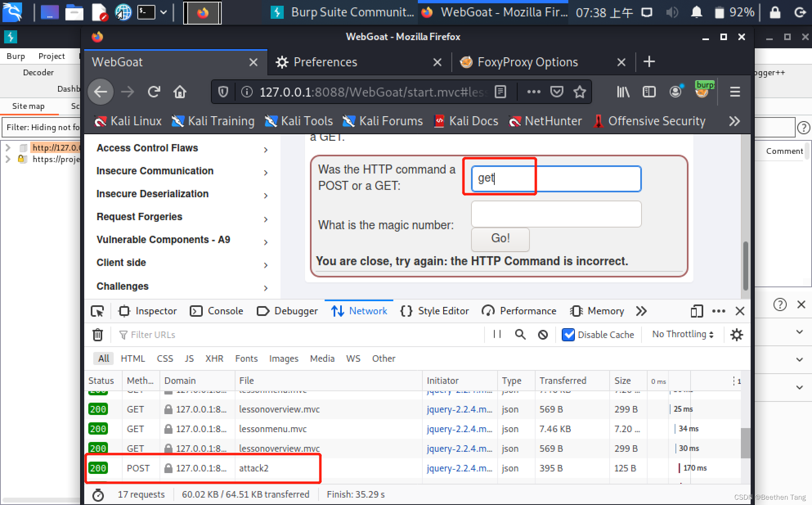The width and height of the screenshot is (812, 505).
Task: Open the No Throttling dropdown
Action: (683, 334)
